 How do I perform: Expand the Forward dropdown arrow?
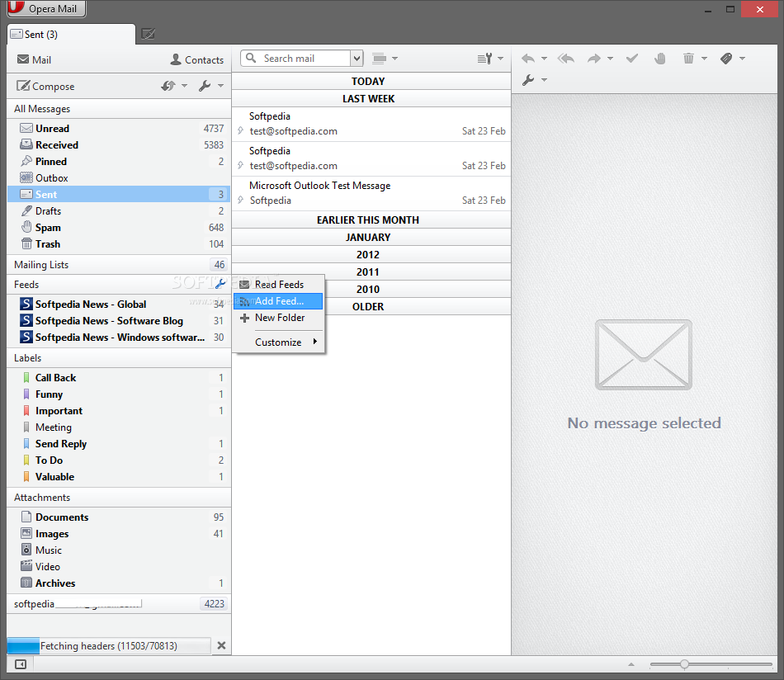click(610, 59)
